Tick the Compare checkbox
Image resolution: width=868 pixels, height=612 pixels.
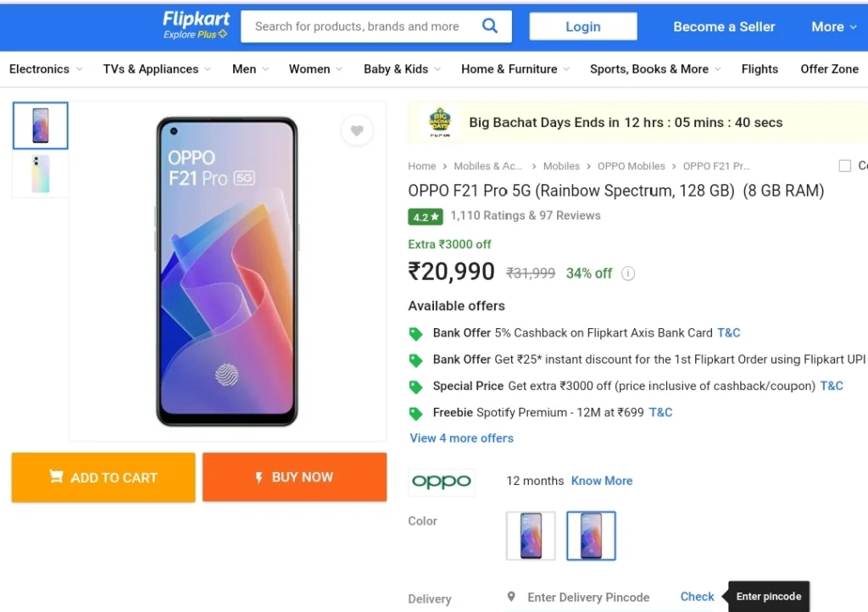[x=845, y=166]
